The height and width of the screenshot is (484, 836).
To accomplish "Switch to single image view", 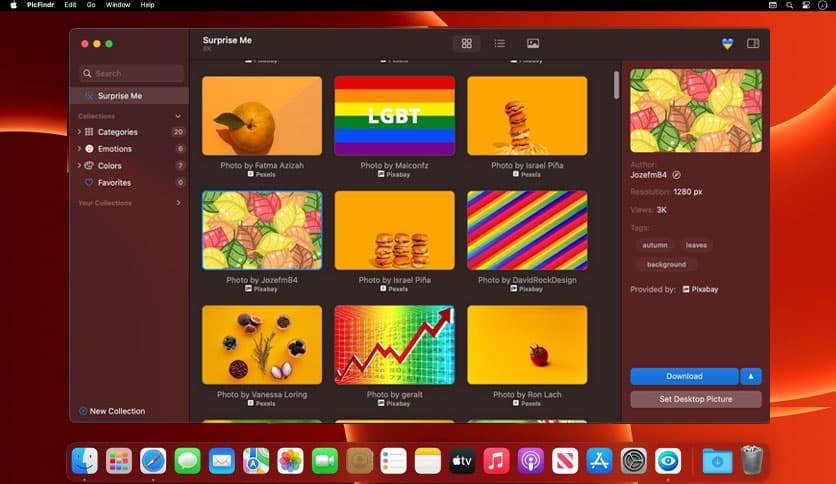I will 533,44.
